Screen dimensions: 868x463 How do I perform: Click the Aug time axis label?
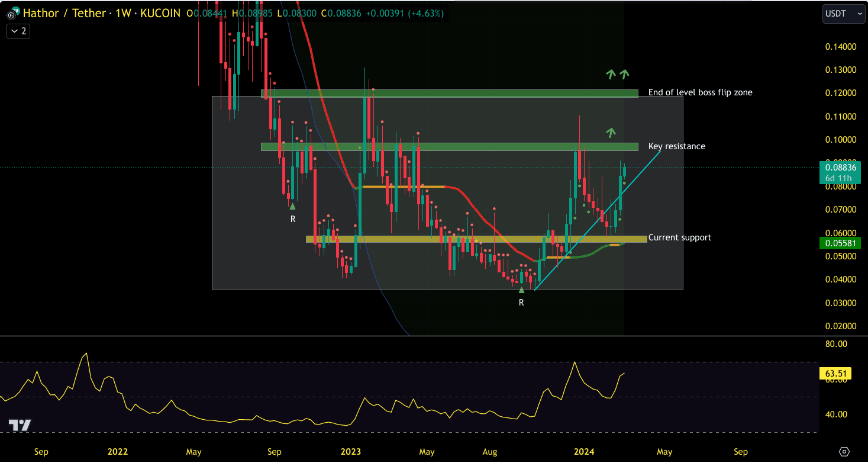click(490, 452)
